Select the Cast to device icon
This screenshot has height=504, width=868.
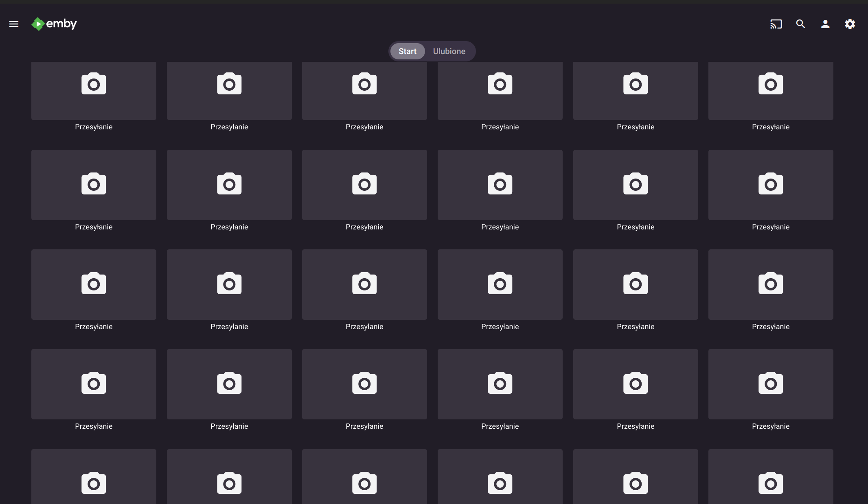(775, 24)
